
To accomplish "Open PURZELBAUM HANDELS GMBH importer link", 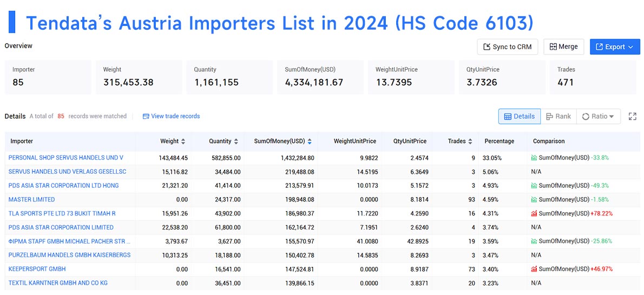I will click(x=69, y=255).
